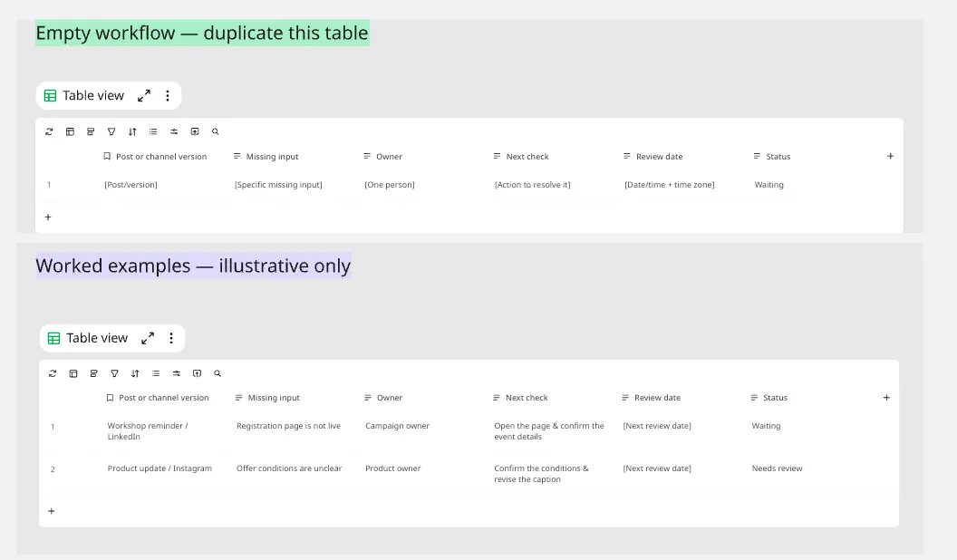Image resolution: width=957 pixels, height=560 pixels.
Task: Select the [Date/time + time zone] cell
Action: tap(670, 185)
